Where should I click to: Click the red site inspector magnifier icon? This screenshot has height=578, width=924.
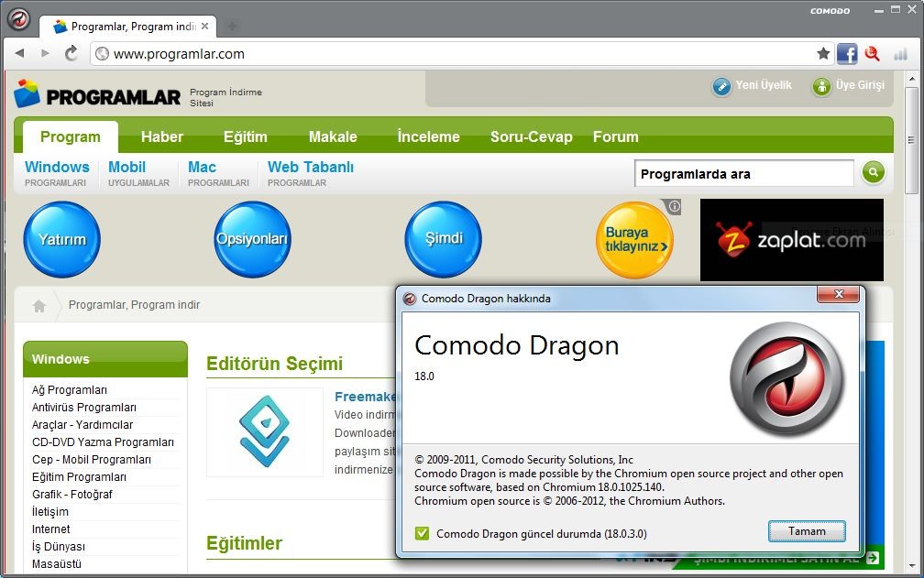tap(872, 54)
